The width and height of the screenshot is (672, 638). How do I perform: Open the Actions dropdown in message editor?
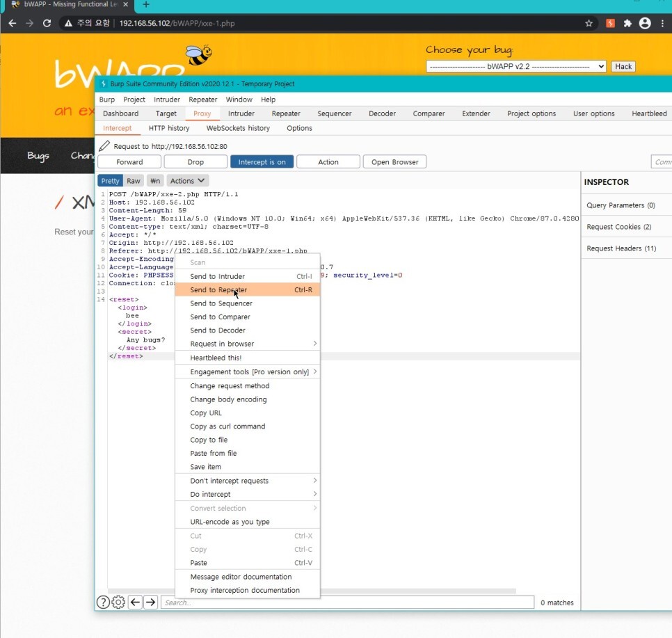[x=187, y=180]
